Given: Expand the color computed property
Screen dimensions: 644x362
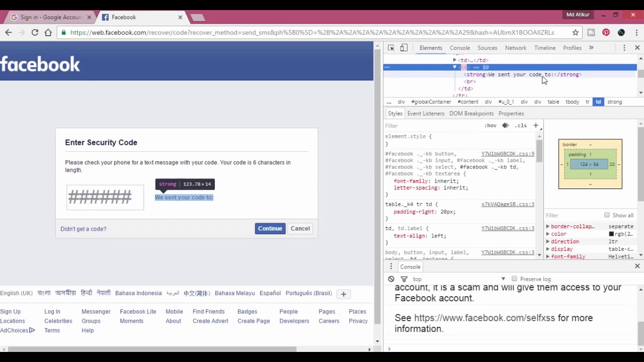Looking at the screenshot, I should click(548, 234).
